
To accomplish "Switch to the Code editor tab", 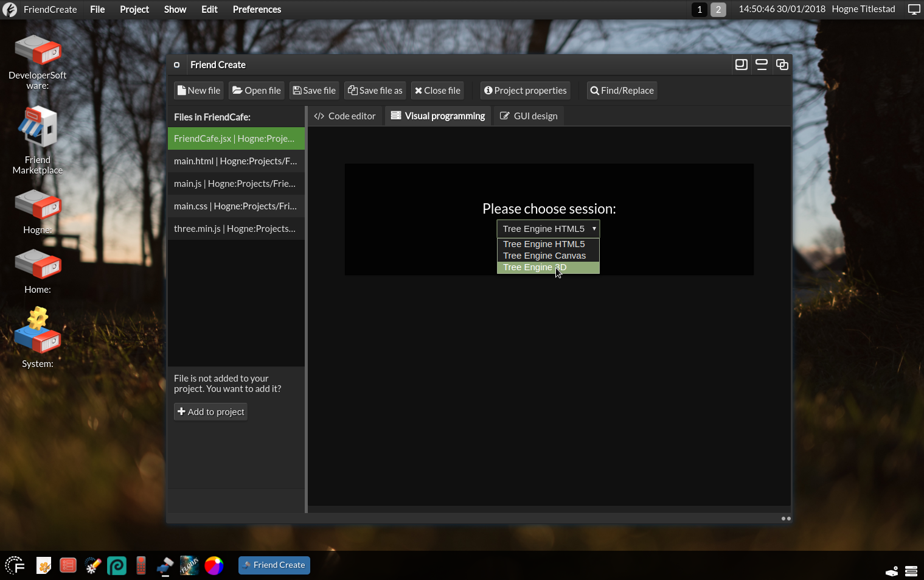I will coord(345,116).
